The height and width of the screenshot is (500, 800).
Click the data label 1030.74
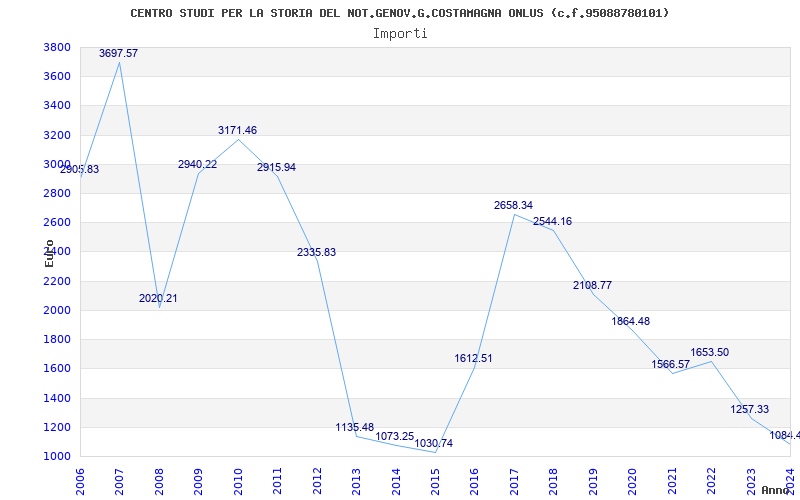[x=434, y=443]
